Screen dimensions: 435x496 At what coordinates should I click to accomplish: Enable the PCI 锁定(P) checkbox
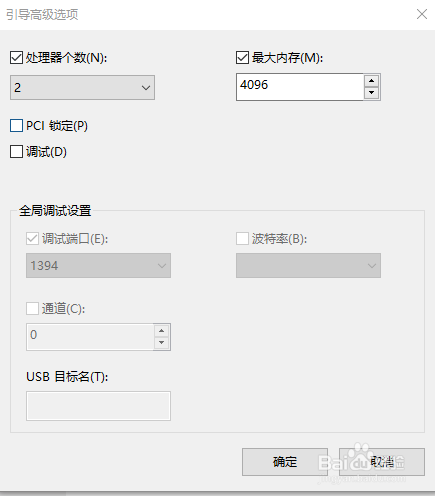16,126
